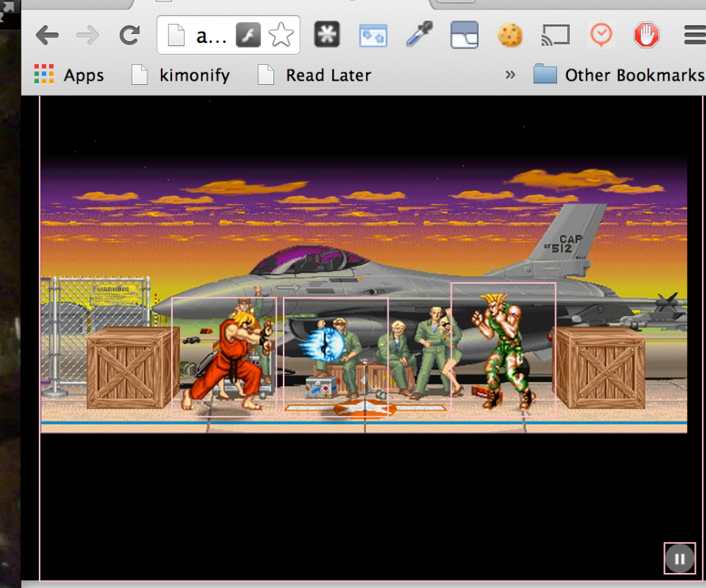Pause the animation with the pause button
This screenshot has width=706, height=588.
coord(679,559)
